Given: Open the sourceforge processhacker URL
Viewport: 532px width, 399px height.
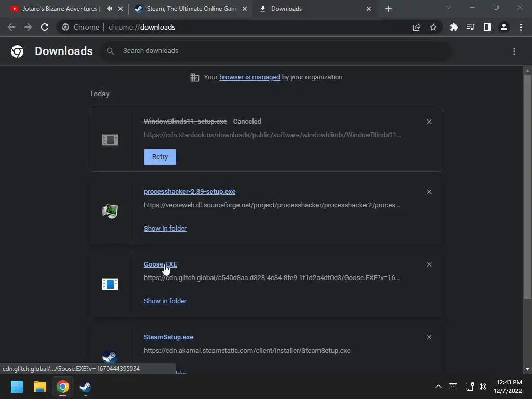Looking at the screenshot, I should (271, 205).
